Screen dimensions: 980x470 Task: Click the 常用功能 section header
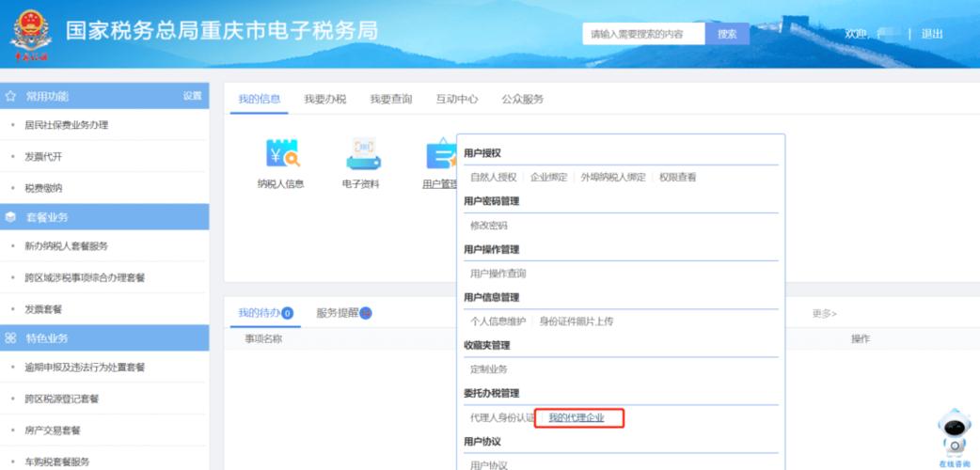point(104,96)
